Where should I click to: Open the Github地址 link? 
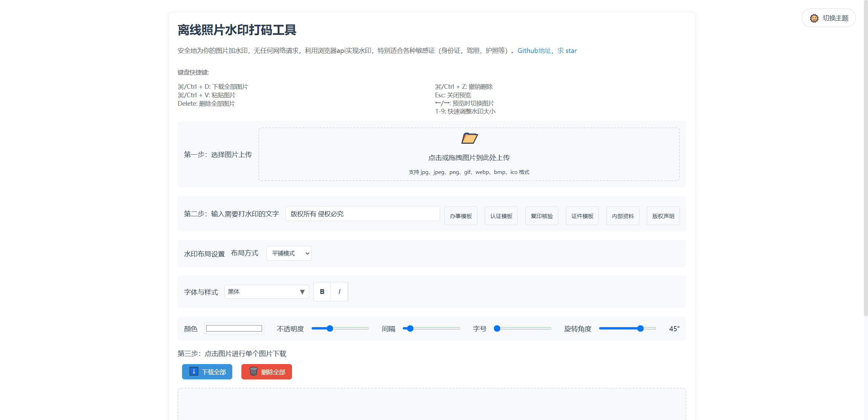[x=534, y=50]
